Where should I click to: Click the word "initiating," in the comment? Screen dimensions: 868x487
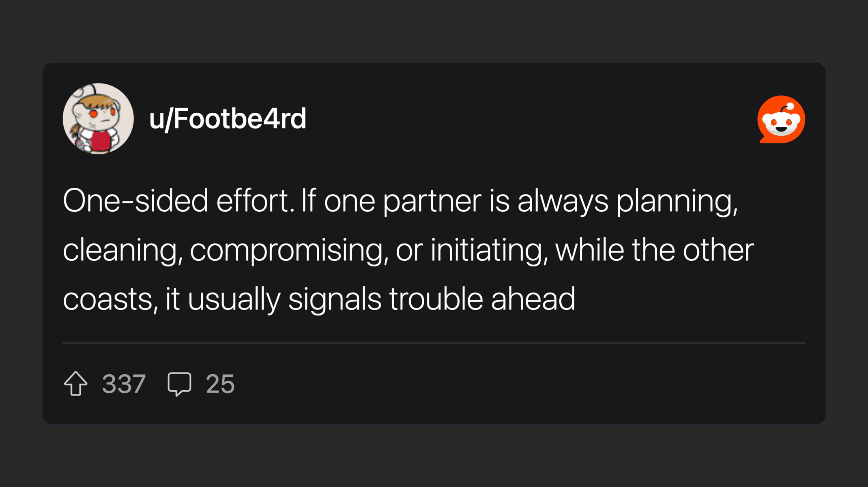click(490, 250)
